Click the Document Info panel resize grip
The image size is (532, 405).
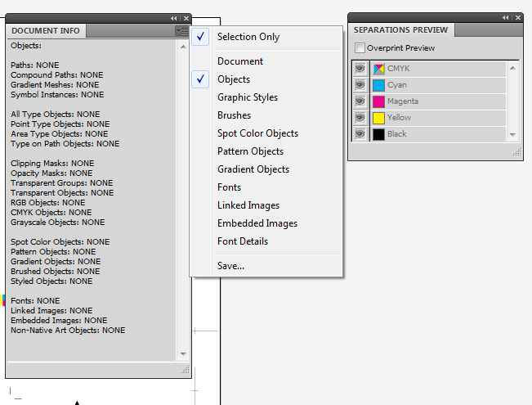click(x=186, y=370)
